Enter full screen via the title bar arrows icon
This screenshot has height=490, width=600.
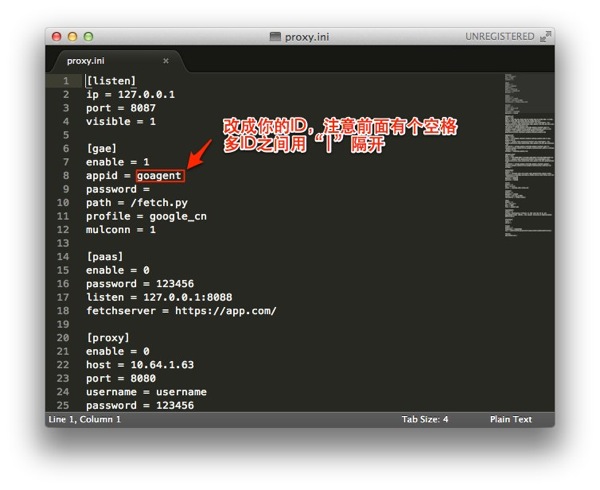[545, 36]
